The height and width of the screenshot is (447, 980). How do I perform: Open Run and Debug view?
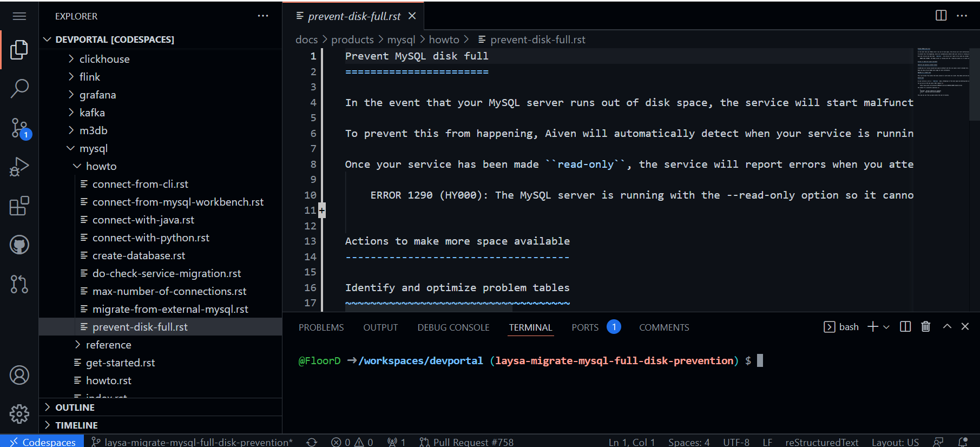[19, 167]
